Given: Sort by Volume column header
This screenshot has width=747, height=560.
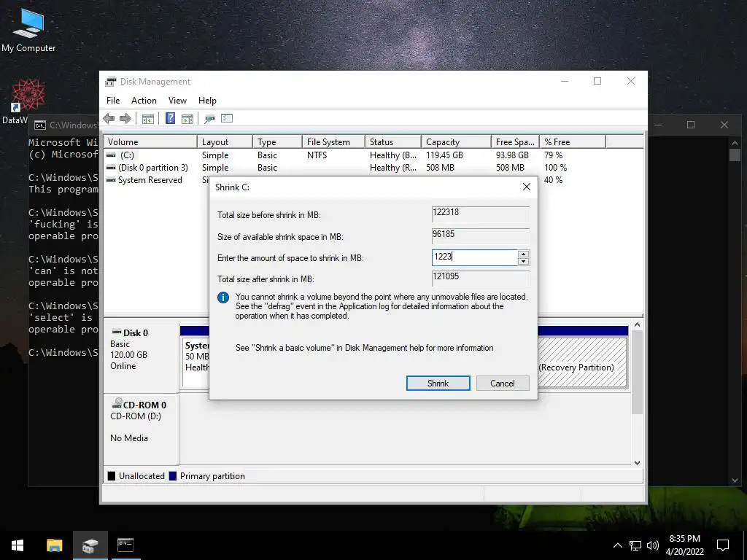Looking at the screenshot, I should coord(150,142).
